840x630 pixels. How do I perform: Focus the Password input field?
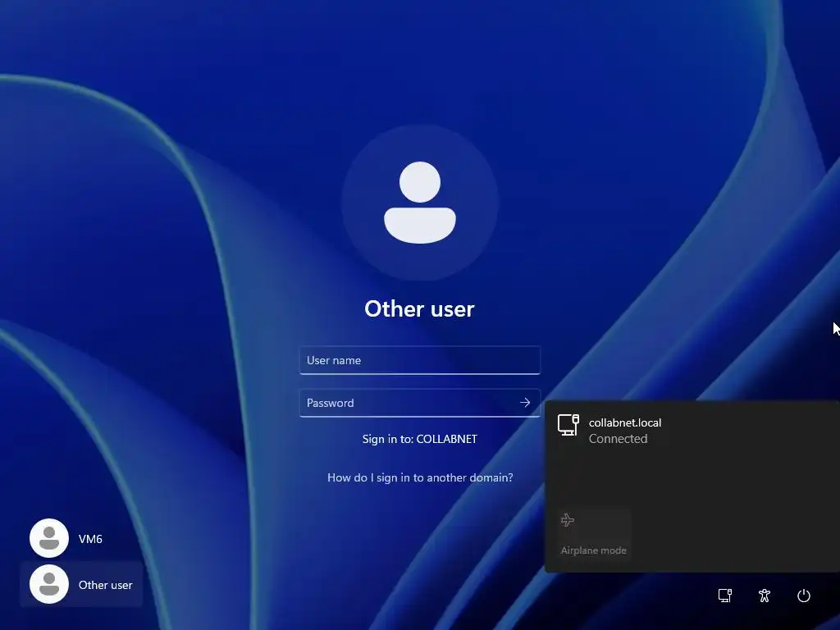[x=420, y=403]
